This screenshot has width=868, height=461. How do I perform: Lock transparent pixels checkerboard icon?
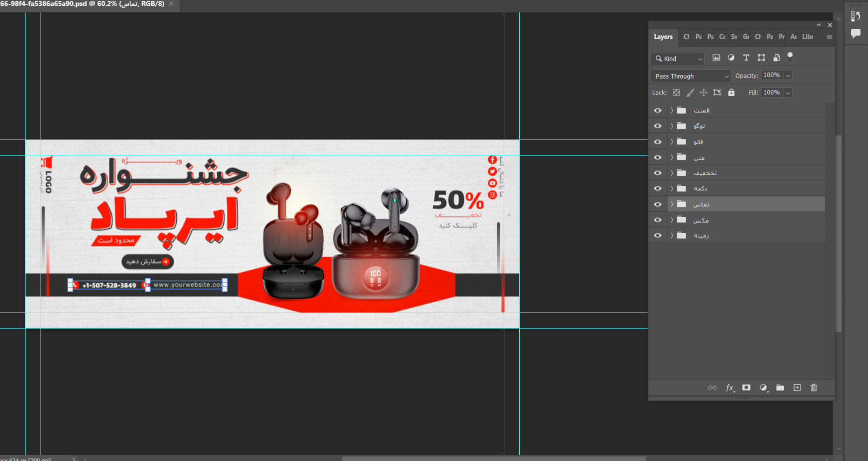click(x=676, y=92)
